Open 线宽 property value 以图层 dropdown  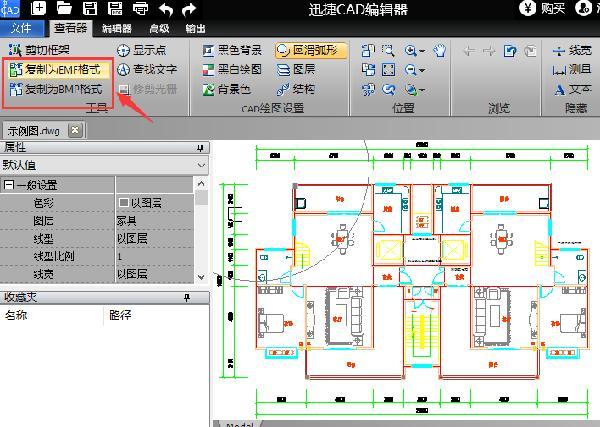coord(155,274)
